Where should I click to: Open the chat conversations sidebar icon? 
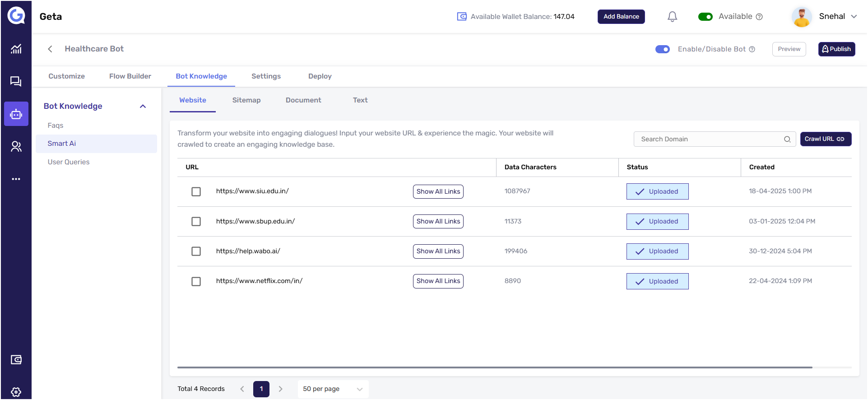[16, 81]
